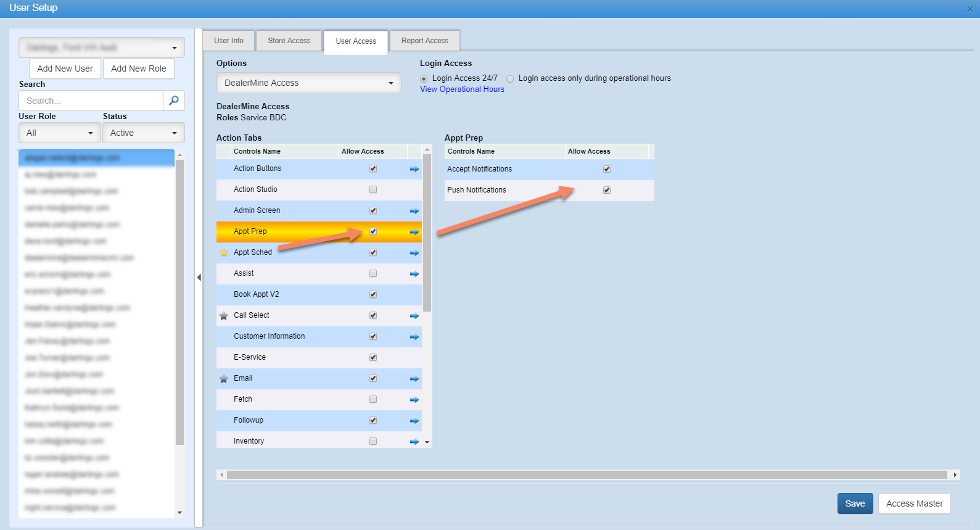Click the gray star beside Call Select
This screenshot has width=980, height=530.
[x=224, y=316]
